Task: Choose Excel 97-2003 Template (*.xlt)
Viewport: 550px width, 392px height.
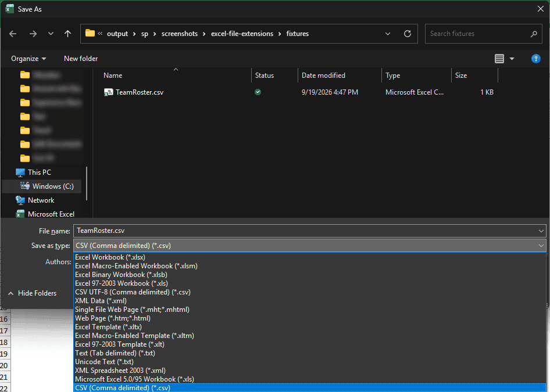Action: pyautogui.click(x=310, y=344)
